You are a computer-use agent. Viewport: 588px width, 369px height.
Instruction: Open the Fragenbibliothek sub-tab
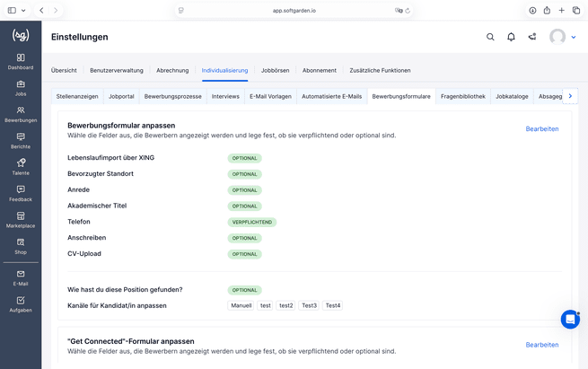[462, 96]
